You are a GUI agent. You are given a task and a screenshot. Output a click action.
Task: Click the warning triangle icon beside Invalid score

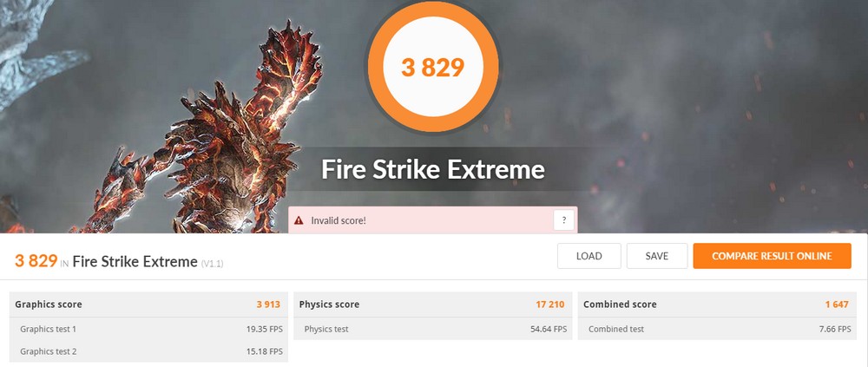pos(299,220)
